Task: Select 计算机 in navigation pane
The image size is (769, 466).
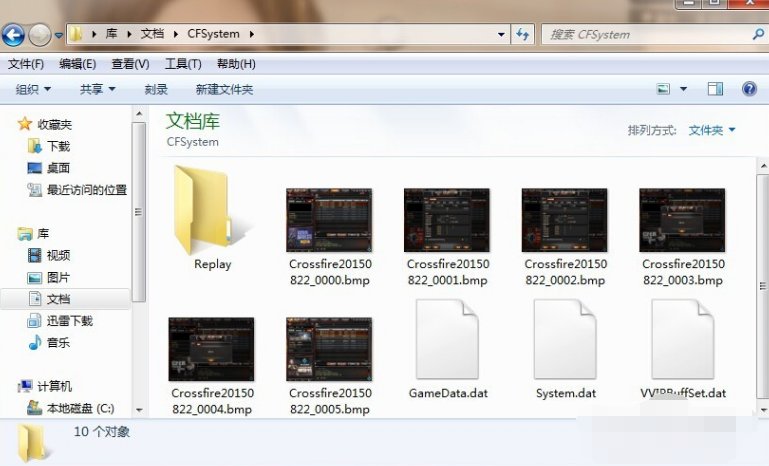Action: pyautogui.click(x=54, y=387)
